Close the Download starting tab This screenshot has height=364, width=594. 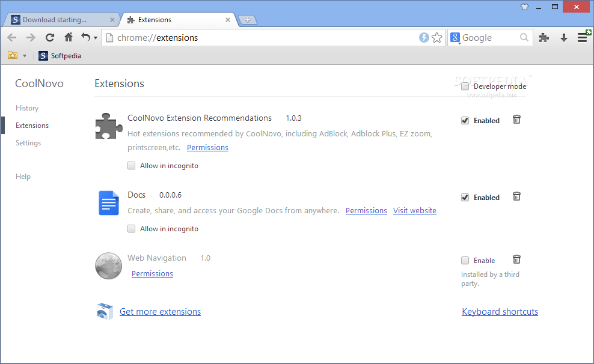click(112, 20)
